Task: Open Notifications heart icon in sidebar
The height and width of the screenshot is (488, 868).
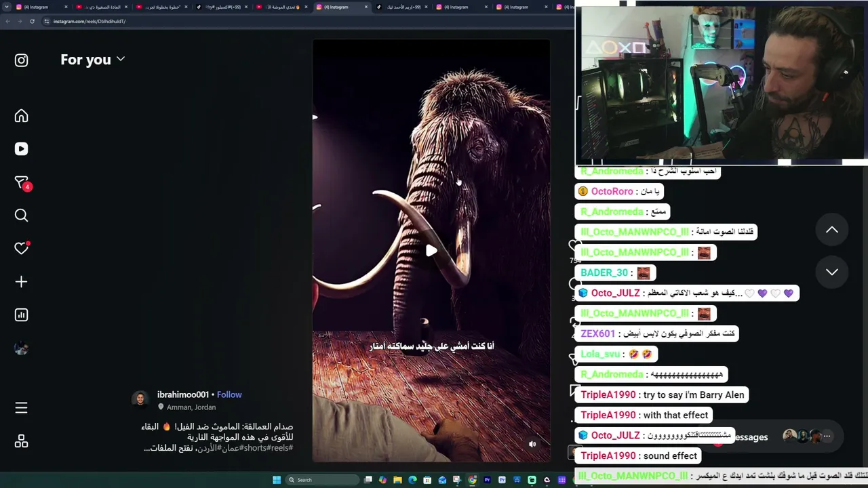Action: tap(22, 248)
